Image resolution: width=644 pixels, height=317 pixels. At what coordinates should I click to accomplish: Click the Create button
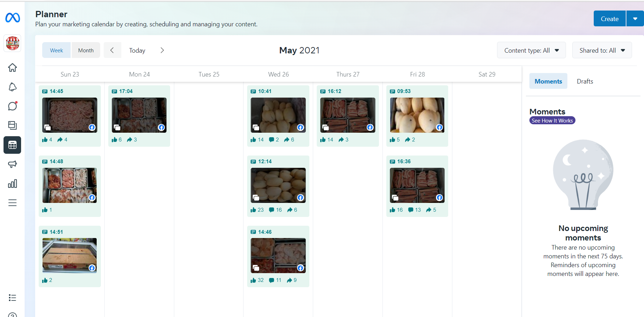pos(610,19)
